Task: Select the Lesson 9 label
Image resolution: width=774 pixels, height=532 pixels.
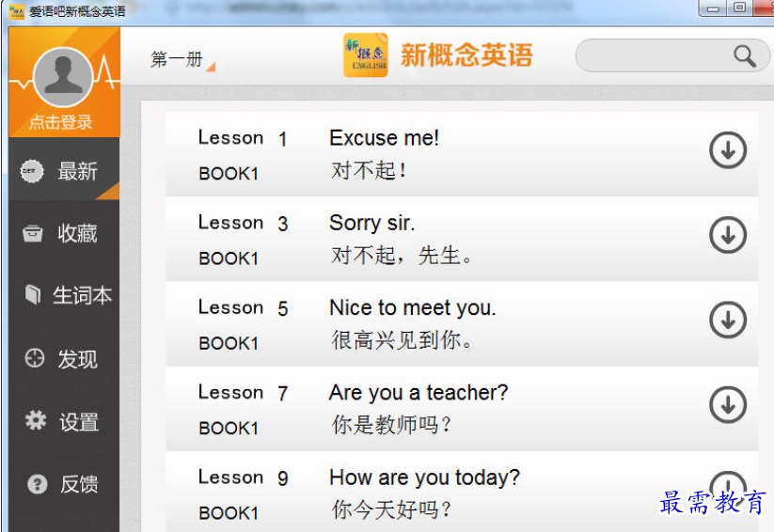Action: pos(243,477)
